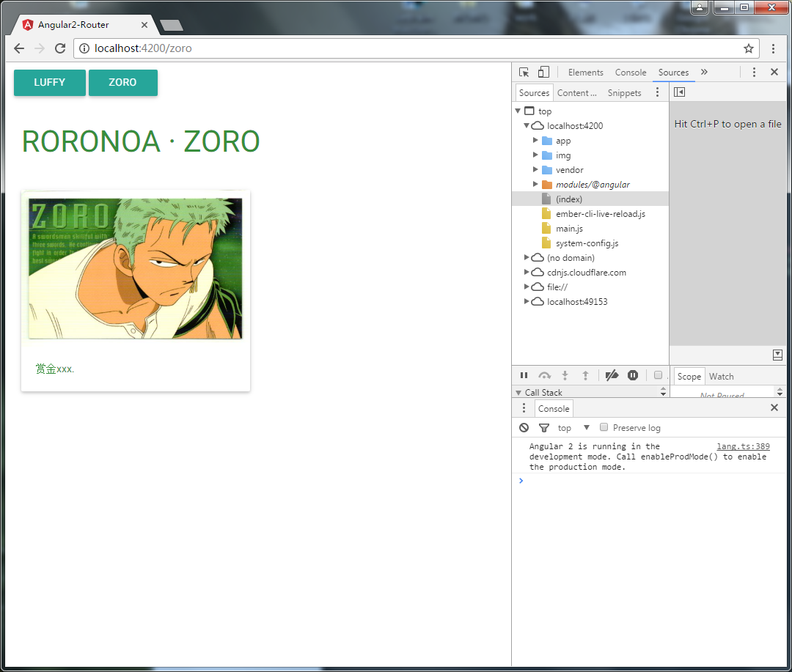Click the step over function icon
The height and width of the screenshot is (672, 792).
pyautogui.click(x=544, y=375)
